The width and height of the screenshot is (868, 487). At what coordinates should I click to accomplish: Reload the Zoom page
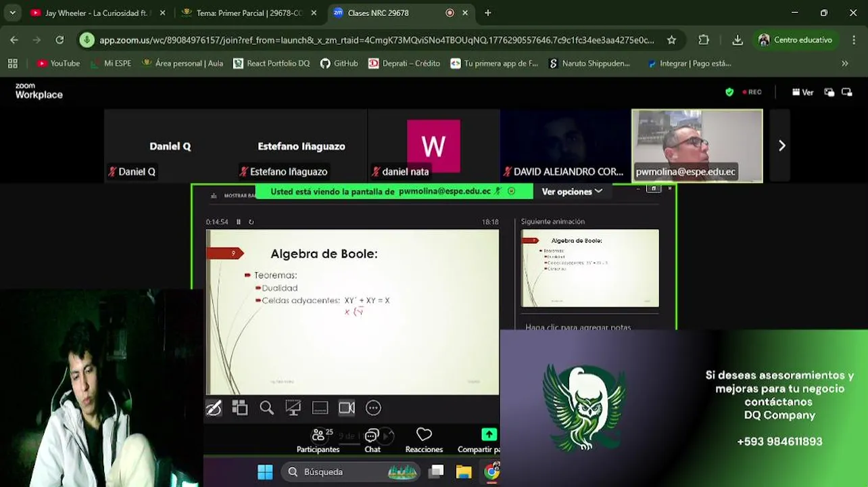click(x=59, y=40)
